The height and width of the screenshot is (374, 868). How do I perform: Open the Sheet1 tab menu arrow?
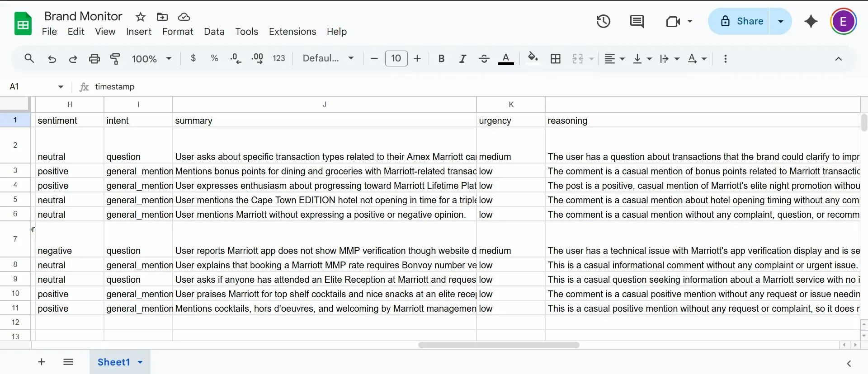tap(140, 362)
